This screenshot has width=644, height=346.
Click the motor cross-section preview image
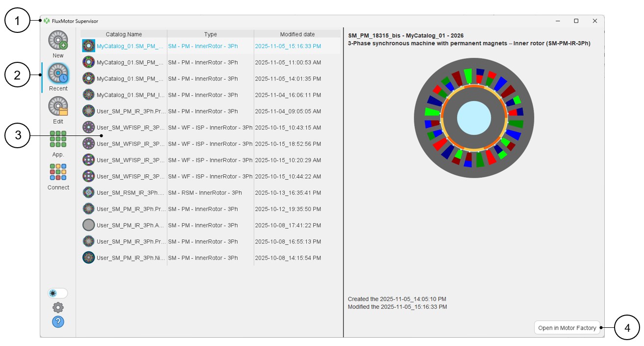(474, 118)
